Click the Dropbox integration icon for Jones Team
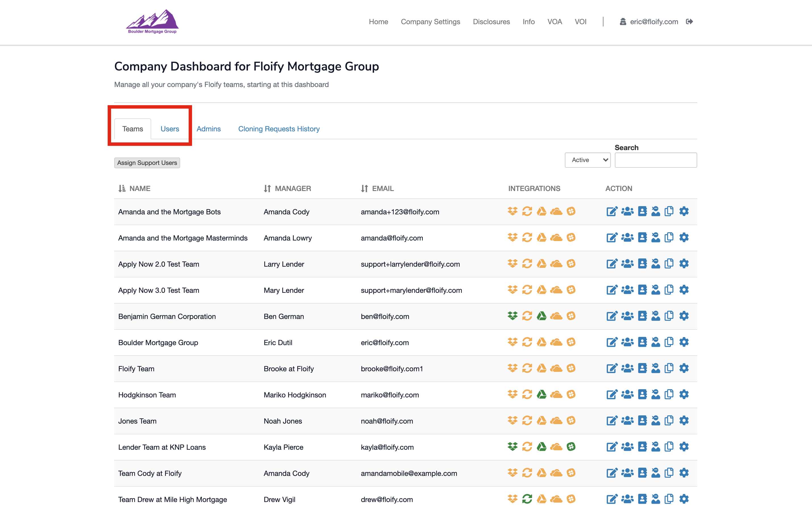Screen dimensions: 812x506 tap(512, 420)
